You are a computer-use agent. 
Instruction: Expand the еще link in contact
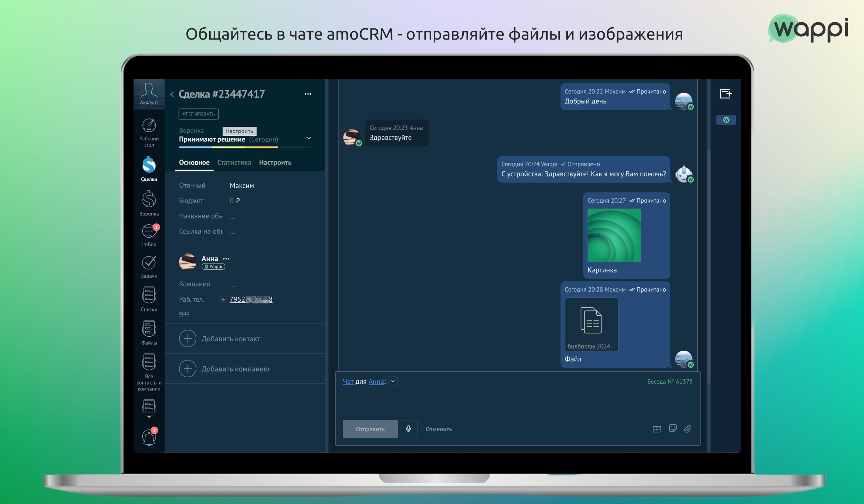click(x=184, y=313)
